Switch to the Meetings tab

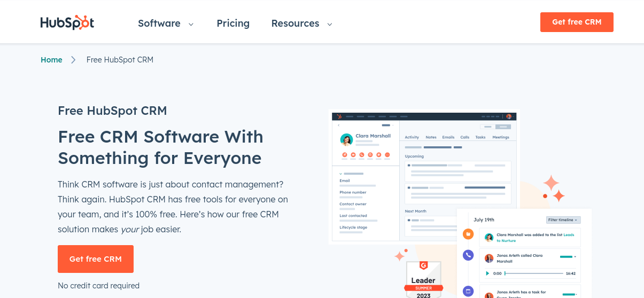point(501,137)
